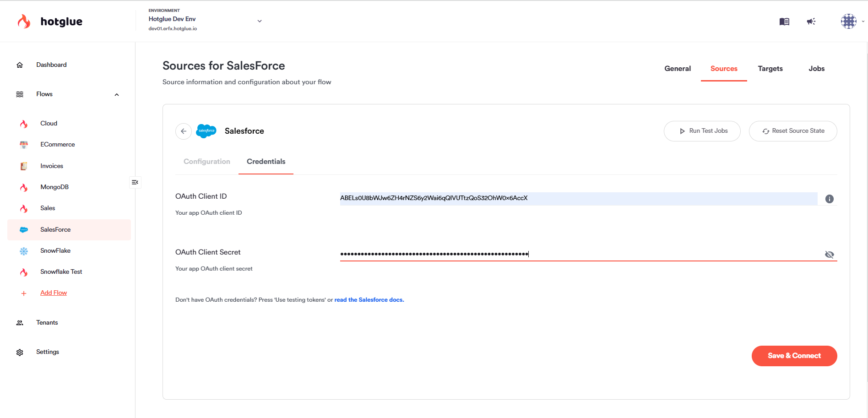Open the Snowflake Test flow
The height and width of the screenshot is (418, 868).
point(61,272)
